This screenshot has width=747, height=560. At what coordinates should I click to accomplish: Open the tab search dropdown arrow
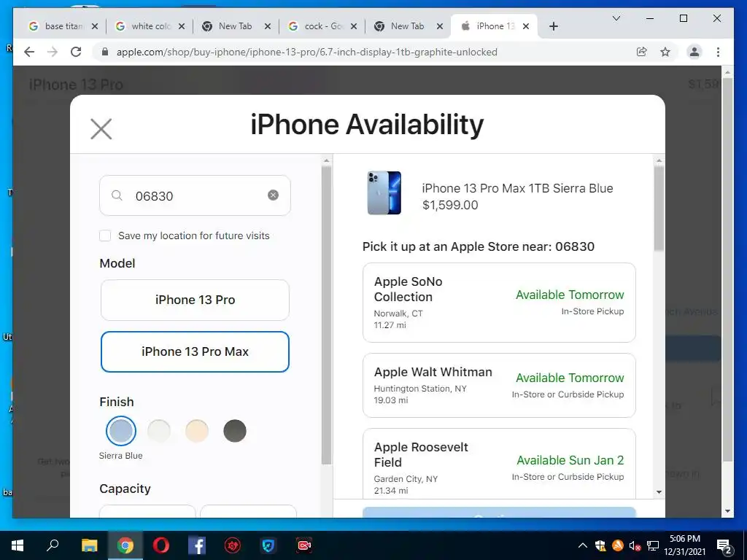click(616, 18)
